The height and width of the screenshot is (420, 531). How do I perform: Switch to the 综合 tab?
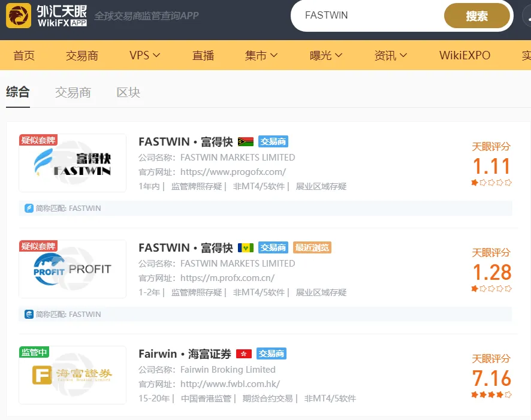pyautogui.click(x=17, y=92)
